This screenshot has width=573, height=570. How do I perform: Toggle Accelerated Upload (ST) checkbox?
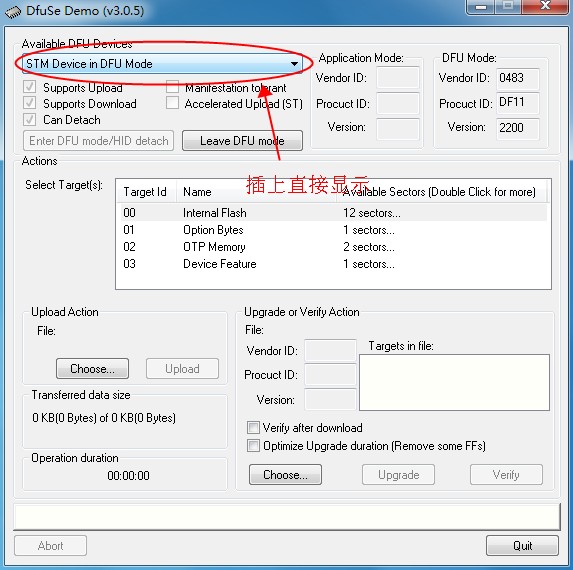[x=172, y=103]
